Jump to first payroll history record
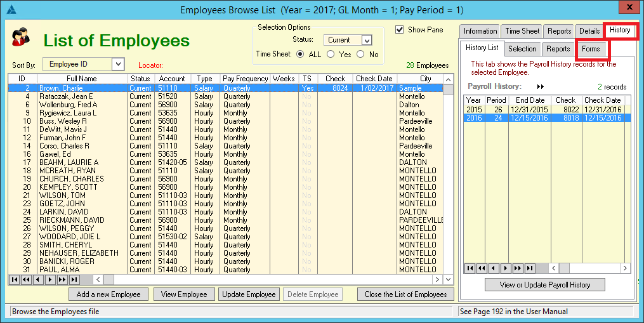 470,268
